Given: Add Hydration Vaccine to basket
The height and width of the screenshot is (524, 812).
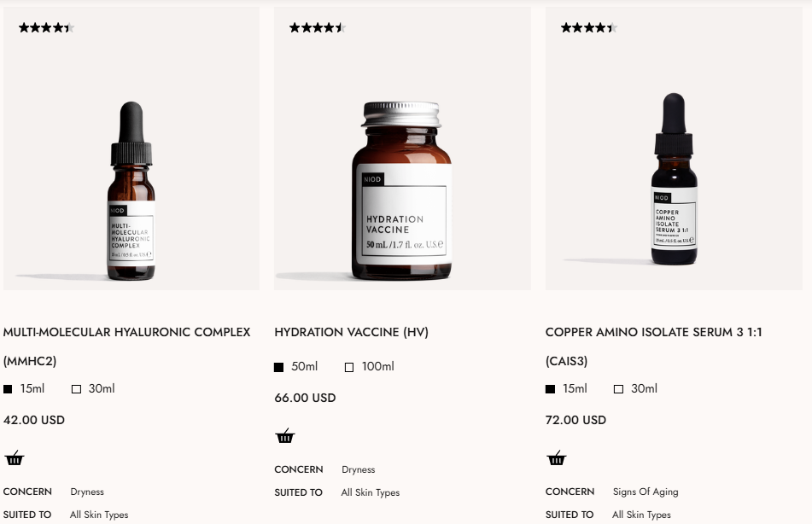Looking at the screenshot, I should click(x=285, y=436).
